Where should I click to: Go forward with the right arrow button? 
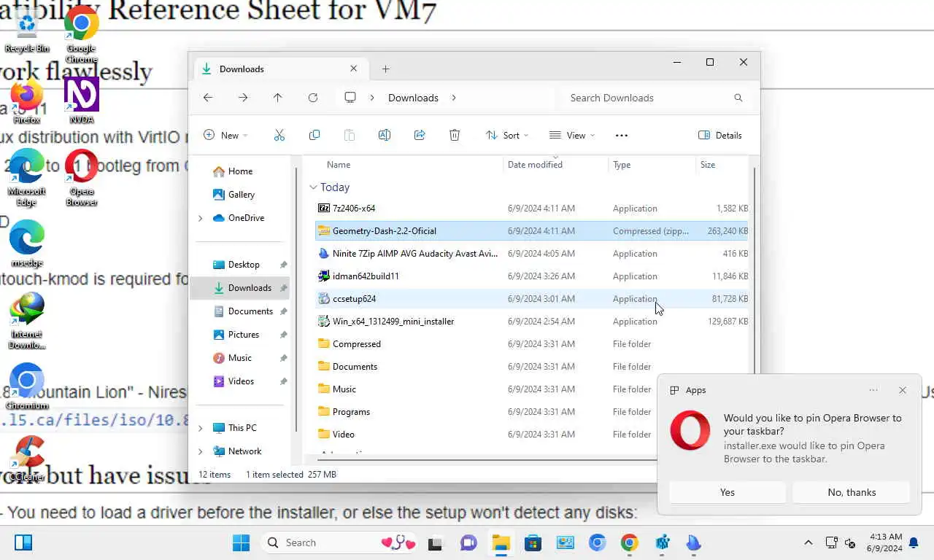tap(243, 98)
